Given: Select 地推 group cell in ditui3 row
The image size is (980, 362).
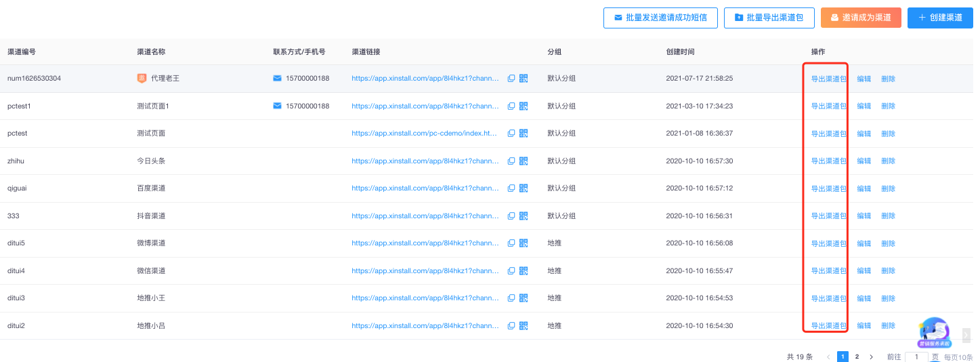Looking at the screenshot, I should click(555, 298).
